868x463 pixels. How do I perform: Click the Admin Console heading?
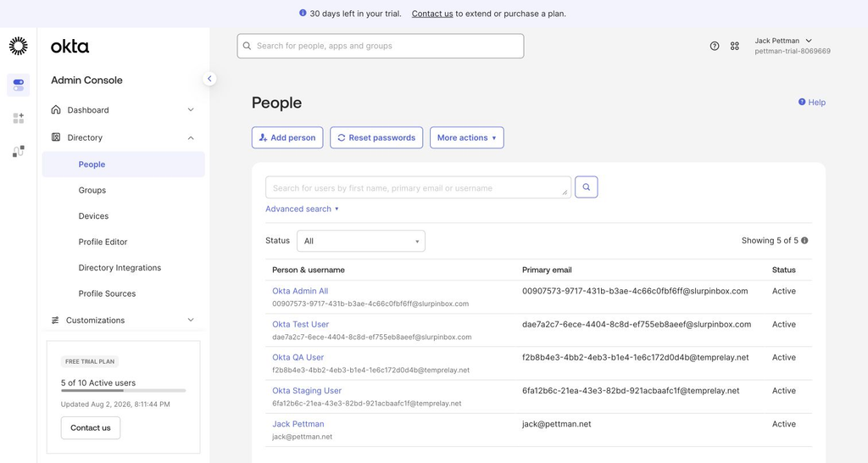(x=86, y=81)
